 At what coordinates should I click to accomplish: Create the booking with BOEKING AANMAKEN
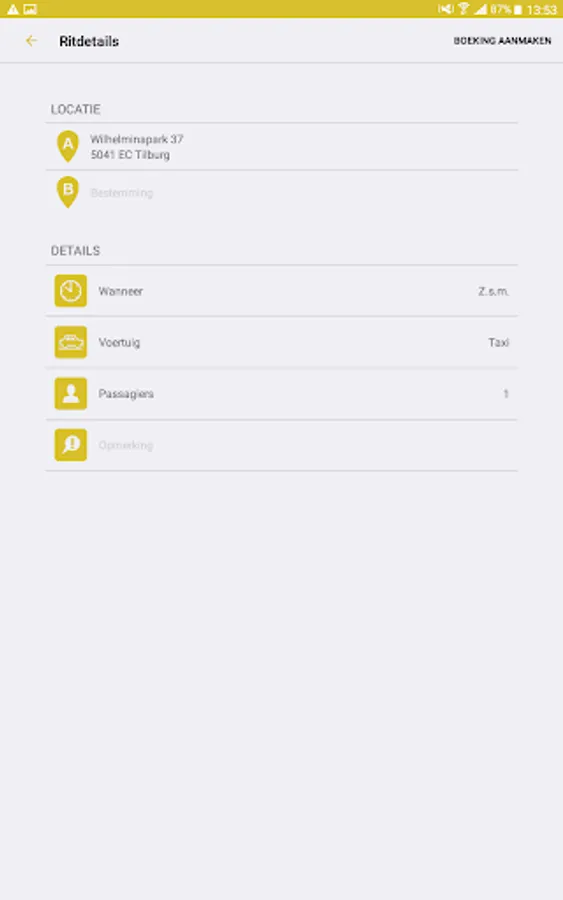[502, 41]
